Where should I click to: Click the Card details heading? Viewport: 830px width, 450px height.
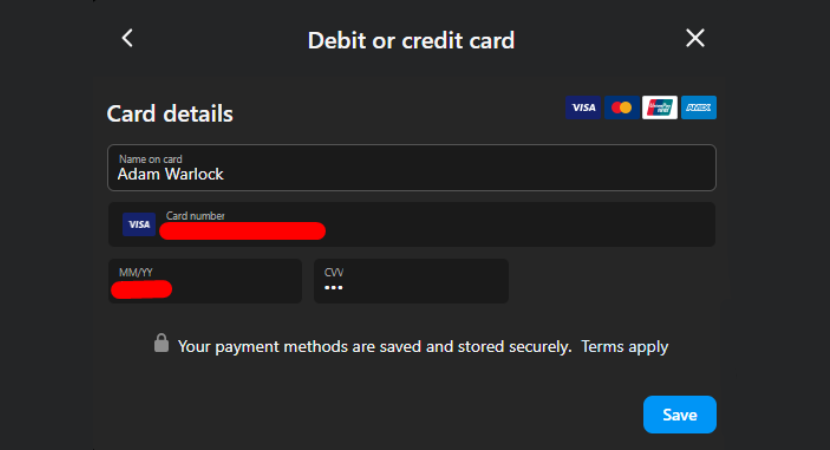coord(170,114)
